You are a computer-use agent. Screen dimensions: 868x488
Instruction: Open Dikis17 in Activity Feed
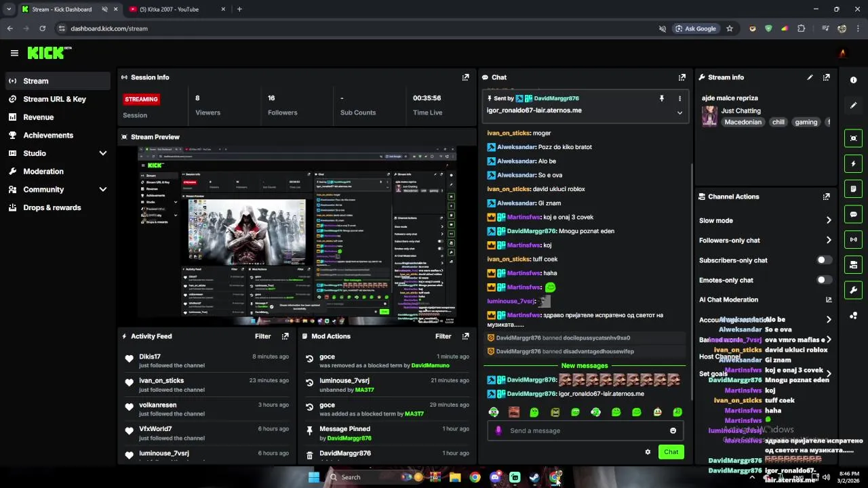tap(150, 357)
